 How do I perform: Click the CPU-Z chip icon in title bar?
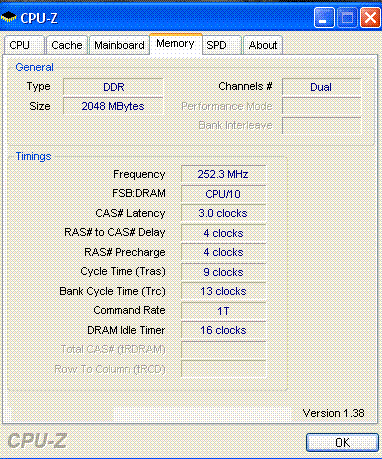9,16
